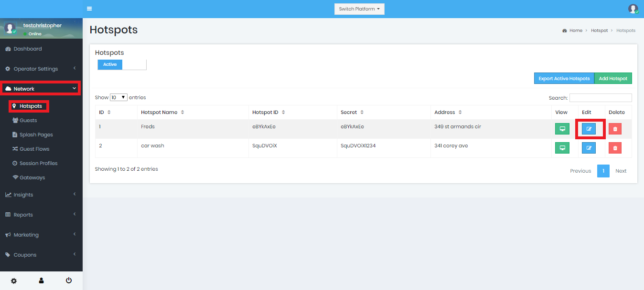Expand the Coupons menu
644x290 pixels.
(x=41, y=255)
